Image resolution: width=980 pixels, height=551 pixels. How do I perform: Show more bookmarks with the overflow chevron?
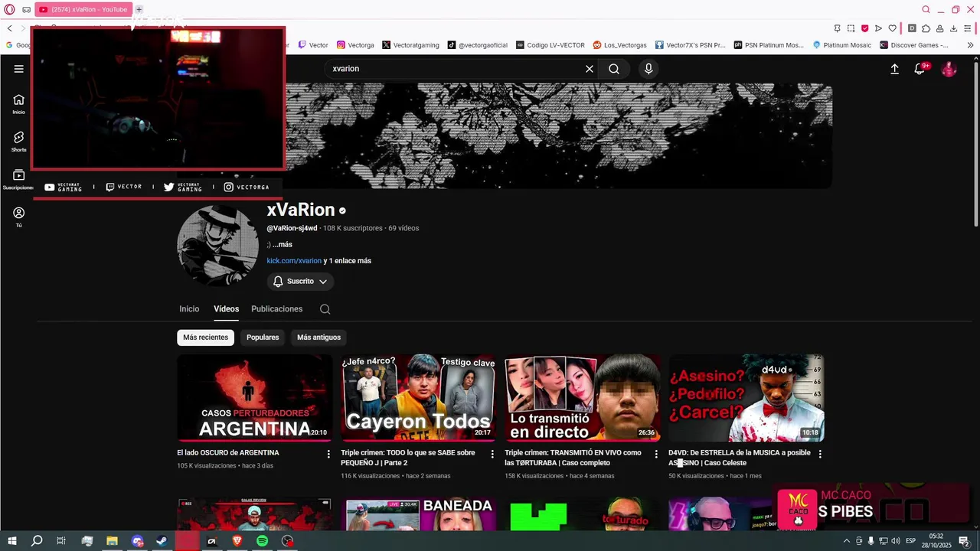pos(970,45)
